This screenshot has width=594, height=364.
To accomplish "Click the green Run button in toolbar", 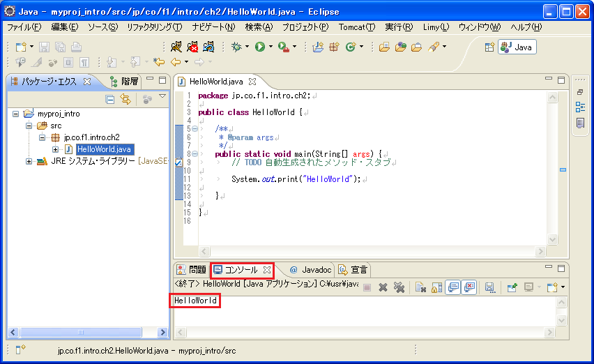I will [x=259, y=47].
